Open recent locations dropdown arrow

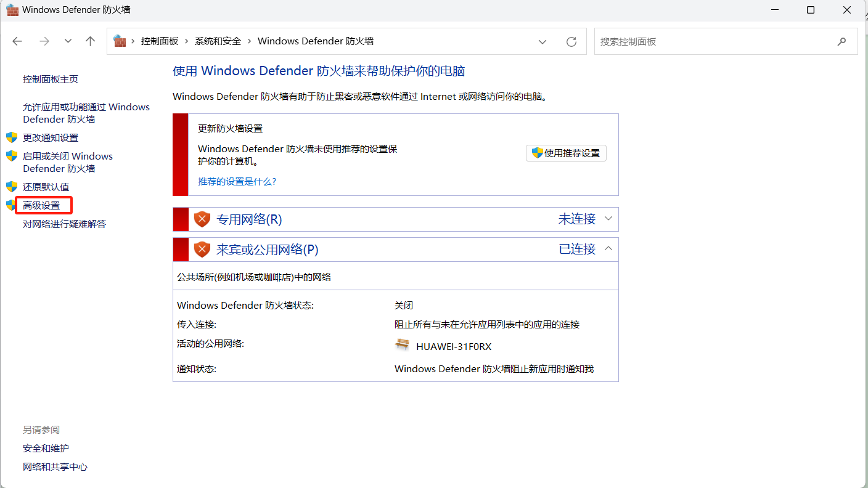(x=68, y=41)
